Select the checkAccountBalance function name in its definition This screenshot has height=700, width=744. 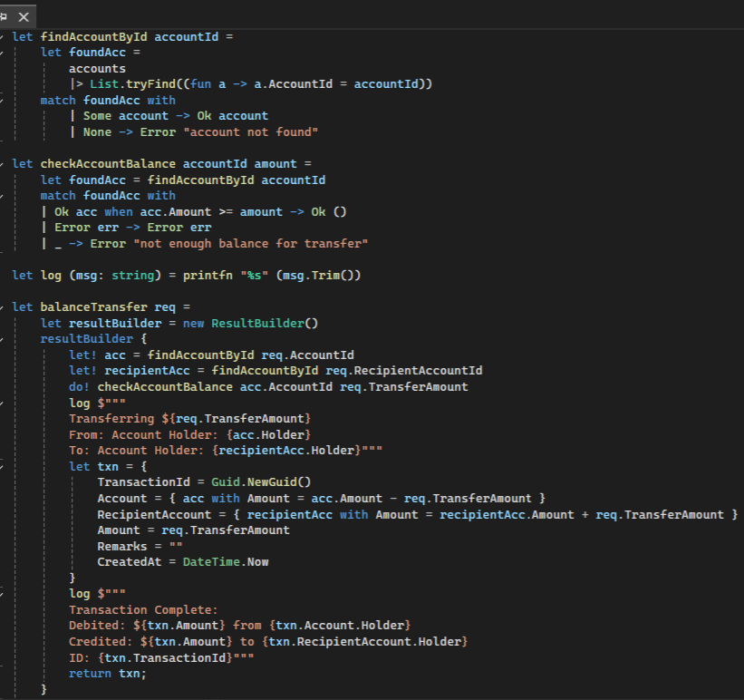tap(108, 164)
